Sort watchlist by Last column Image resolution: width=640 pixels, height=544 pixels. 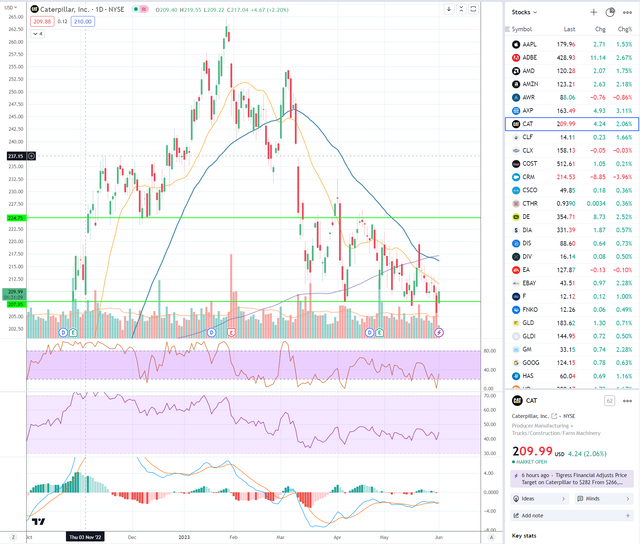click(569, 29)
